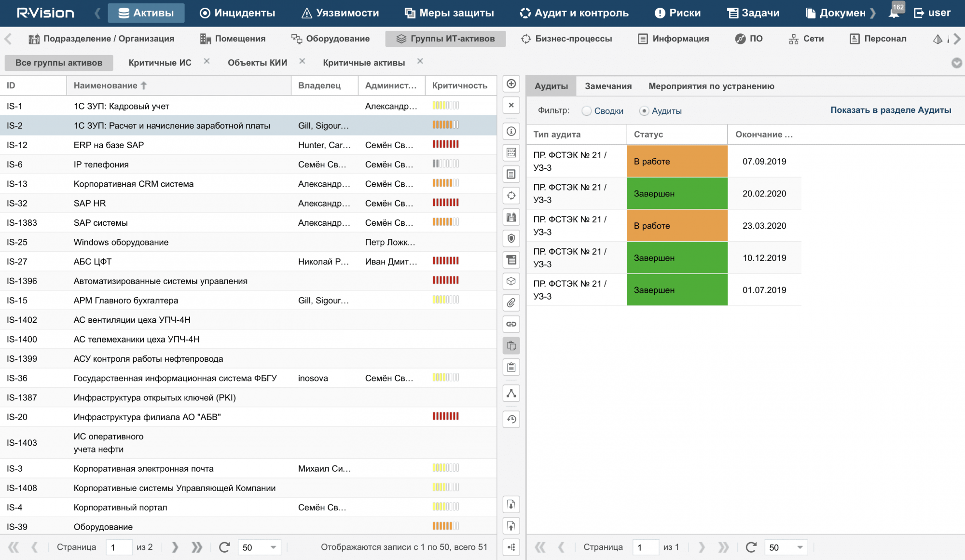Click the chain link icon in toolbar

(x=511, y=324)
